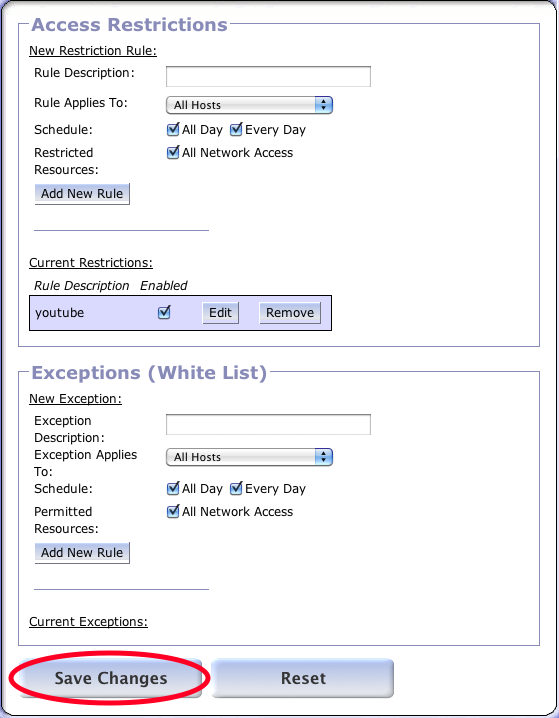The height and width of the screenshot is (718, 559).
Task: Click Add New Rule under Exceptions
Action: (82, 553)
